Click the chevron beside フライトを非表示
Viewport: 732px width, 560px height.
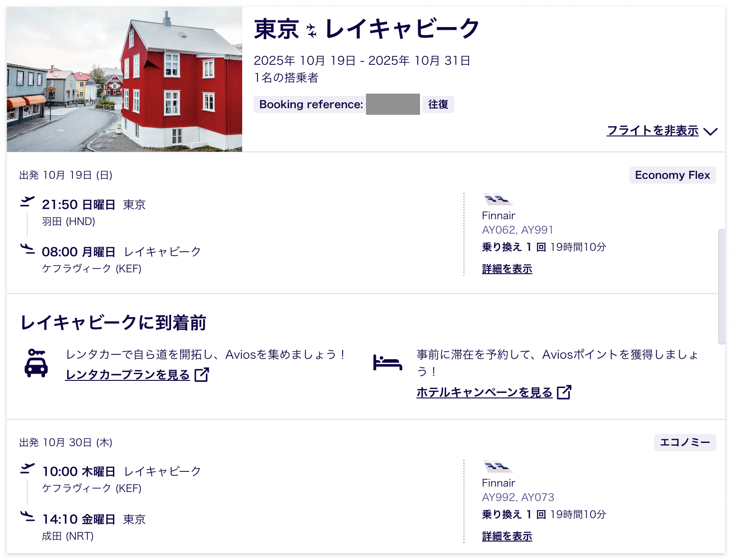click(710, 131)
